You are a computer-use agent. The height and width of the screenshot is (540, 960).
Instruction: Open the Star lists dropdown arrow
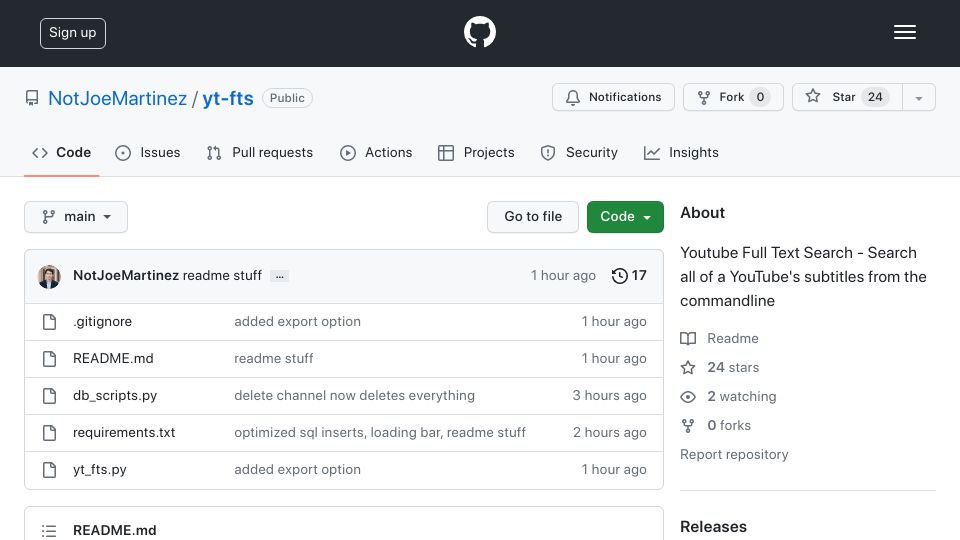[918, 97]
